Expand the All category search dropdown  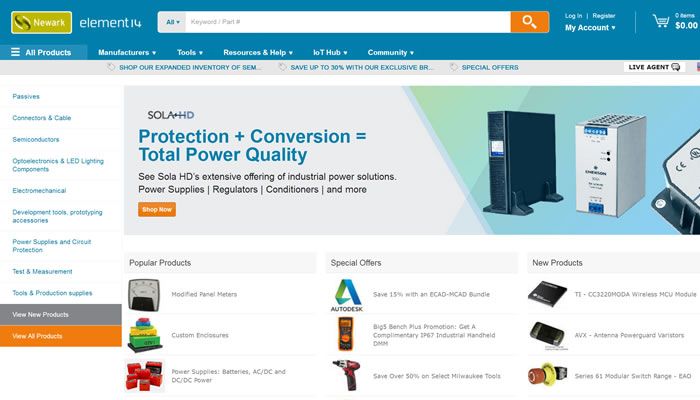click(x=172, y=22)
